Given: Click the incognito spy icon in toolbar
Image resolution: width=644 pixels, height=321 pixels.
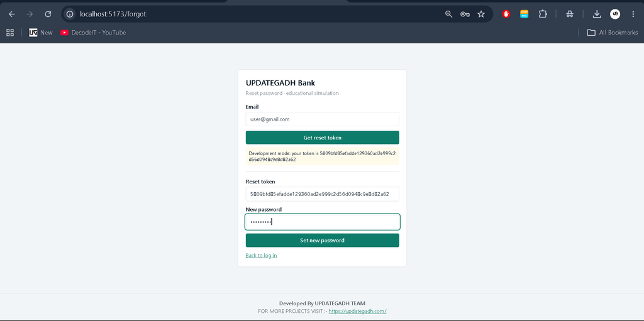Looking at the screenshot, I should (x=569, y=14).
